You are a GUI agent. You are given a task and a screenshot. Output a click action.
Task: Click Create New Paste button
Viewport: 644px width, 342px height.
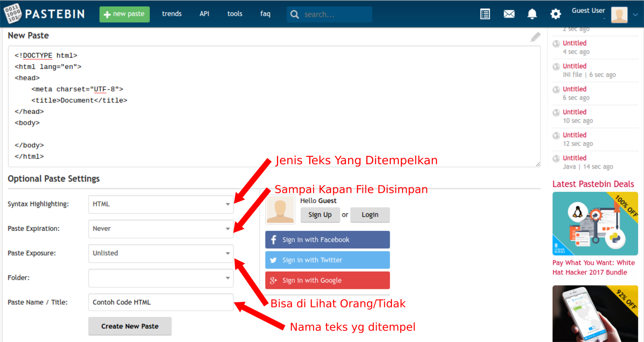pos(130,326)
